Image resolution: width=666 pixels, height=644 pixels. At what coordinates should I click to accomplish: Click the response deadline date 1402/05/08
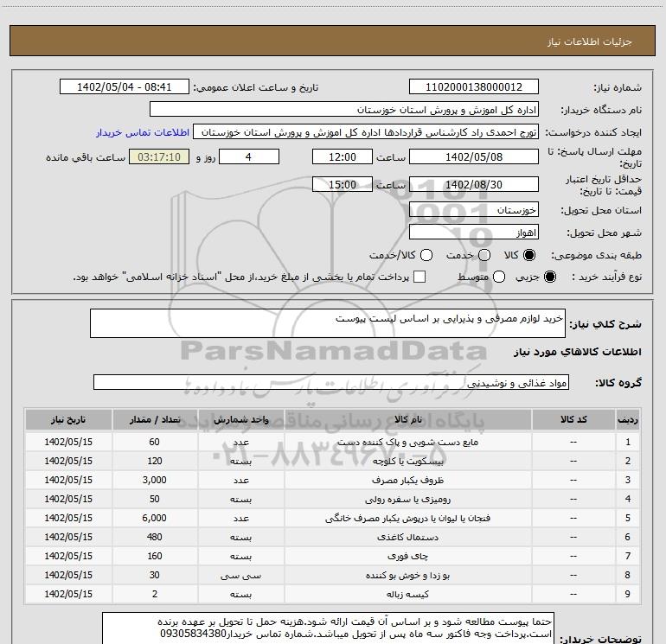[474, 156]
